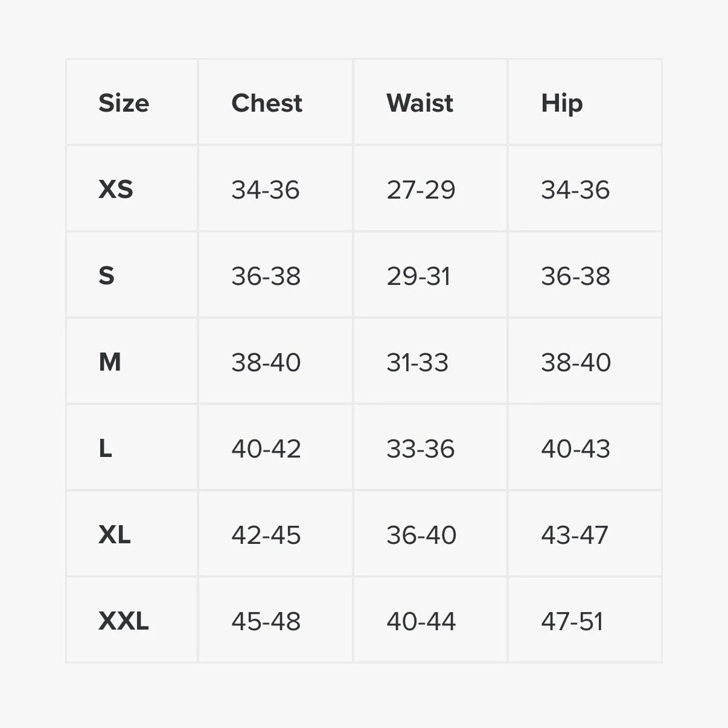Select the Waist column header
This screenshot has height=728, width=728.
click(x=420, y=103)
